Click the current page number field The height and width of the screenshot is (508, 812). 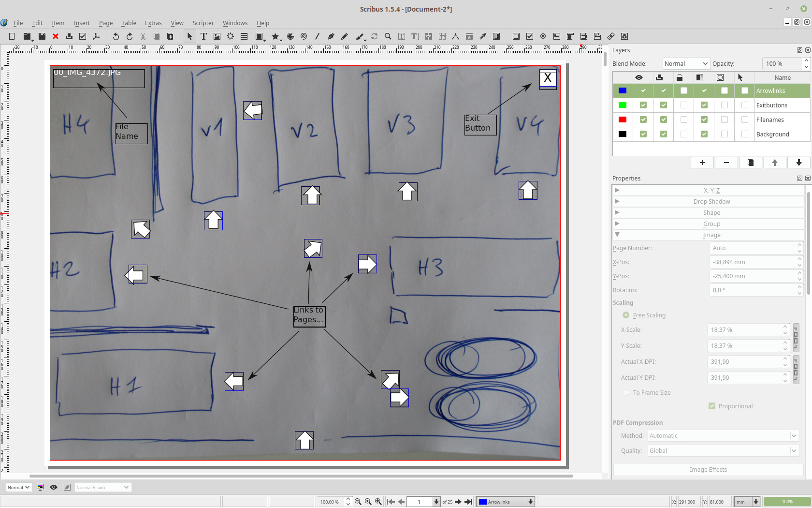click(x=420, y=502)
